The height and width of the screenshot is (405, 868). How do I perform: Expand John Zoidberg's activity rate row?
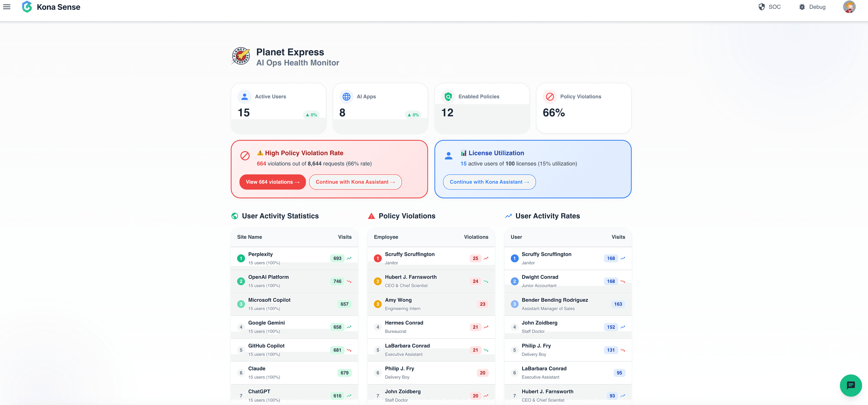[568, 326]
